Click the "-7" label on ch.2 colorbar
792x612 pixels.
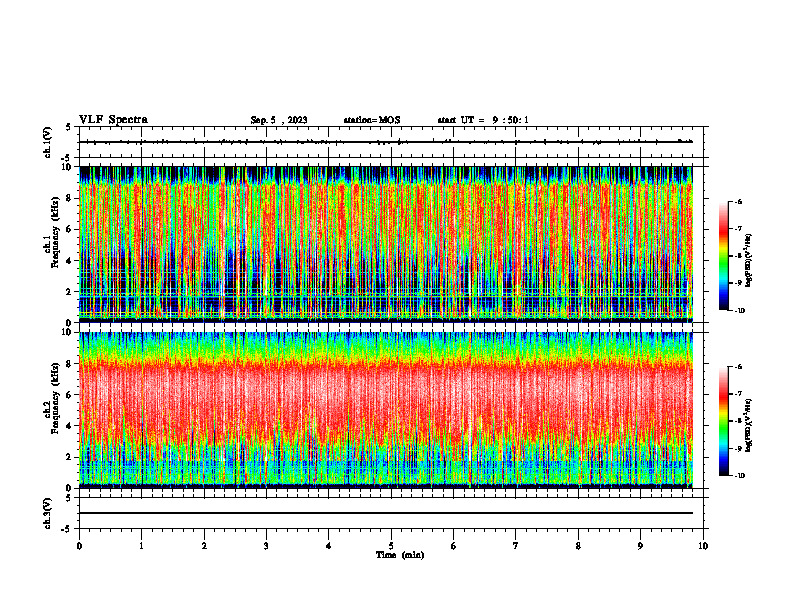[x=738, y=394]
